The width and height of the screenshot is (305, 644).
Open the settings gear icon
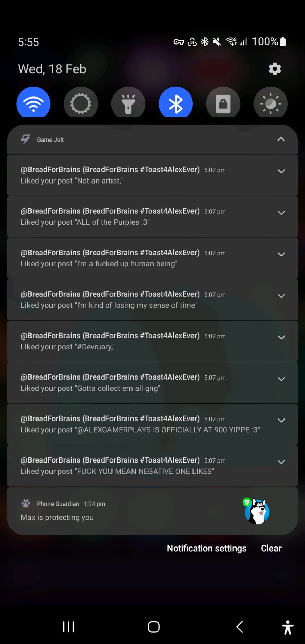(275, 69)
